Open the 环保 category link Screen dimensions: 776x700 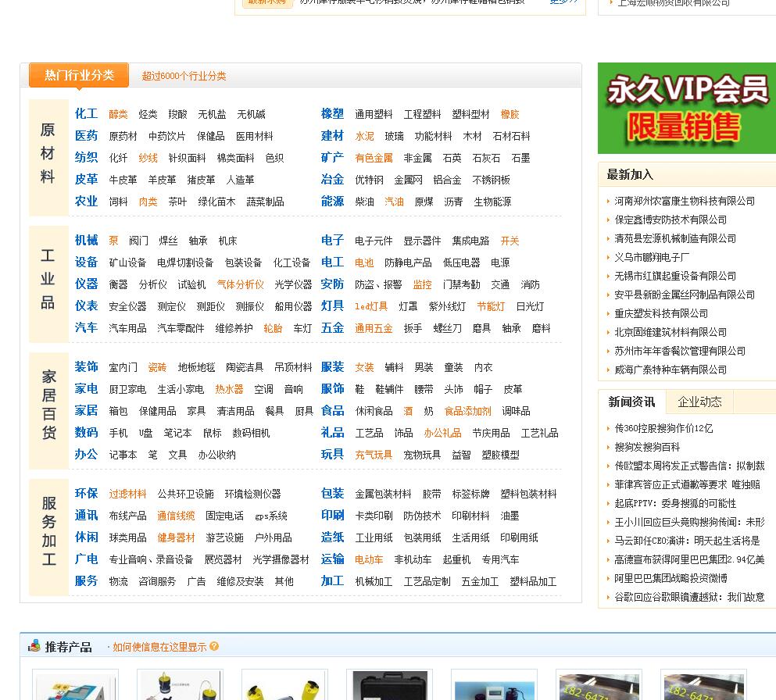pos(86,494)
